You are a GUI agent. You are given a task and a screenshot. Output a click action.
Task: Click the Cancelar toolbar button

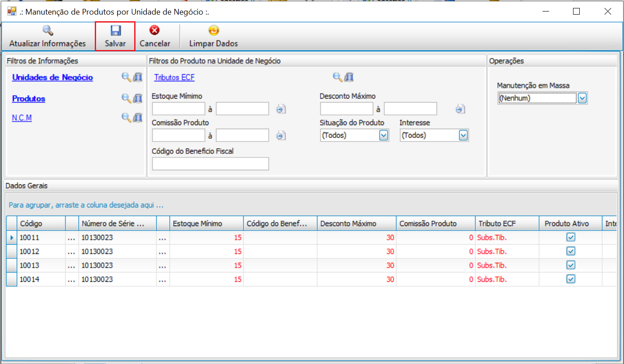click(155, 37)
